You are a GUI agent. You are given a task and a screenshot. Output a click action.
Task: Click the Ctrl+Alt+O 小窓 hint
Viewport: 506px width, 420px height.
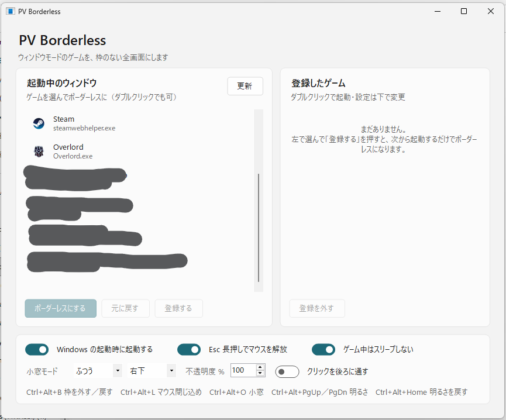[x=236, y=393]
